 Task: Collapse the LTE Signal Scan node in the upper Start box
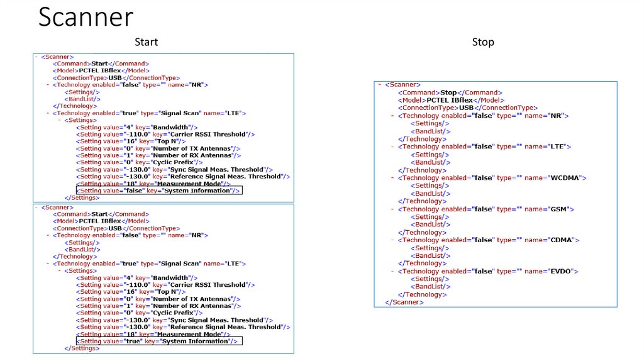coord(48,113)
